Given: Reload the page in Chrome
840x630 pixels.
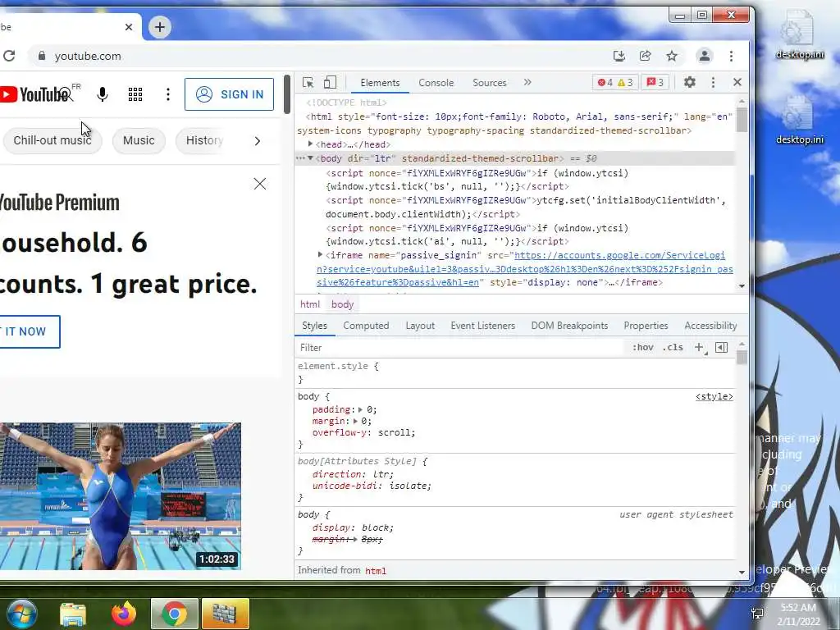Looking at the screenshot, I should (9, 56).
